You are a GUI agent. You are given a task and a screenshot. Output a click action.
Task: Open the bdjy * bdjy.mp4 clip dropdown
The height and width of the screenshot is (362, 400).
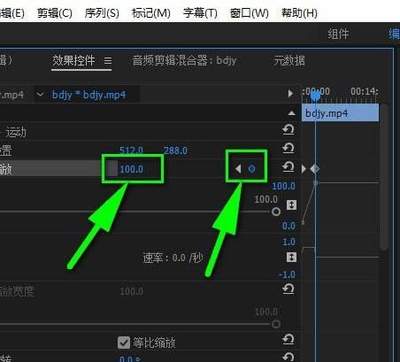pyautogui.click(x=40, y=95)
